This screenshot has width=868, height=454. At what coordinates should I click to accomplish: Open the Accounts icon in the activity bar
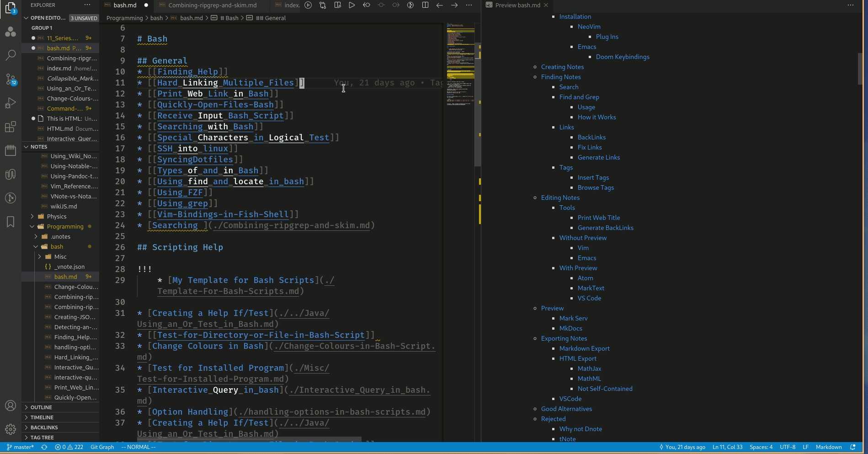10,406
